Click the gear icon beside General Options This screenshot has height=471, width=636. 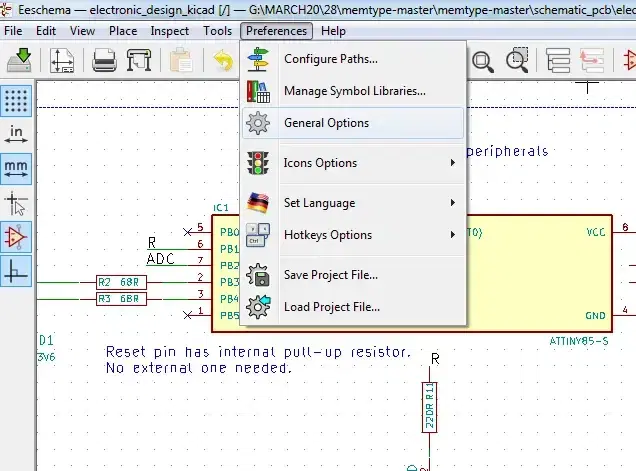258,123
